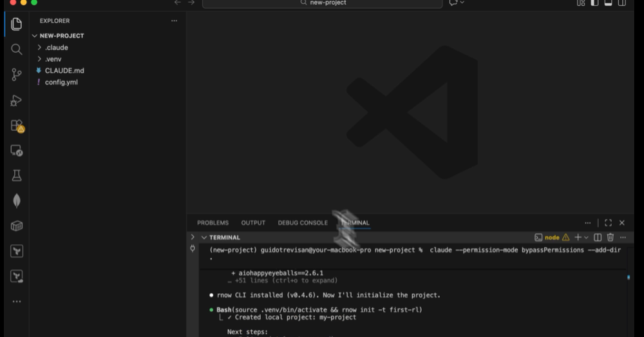The image size is (644, 337).
Task: Click the yellow terminal warning triangle
Action: click(x=565, y=237)
